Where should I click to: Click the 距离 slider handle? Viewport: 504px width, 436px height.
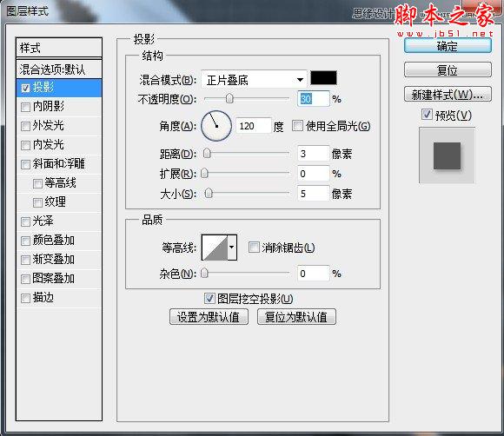pos(207,154)
